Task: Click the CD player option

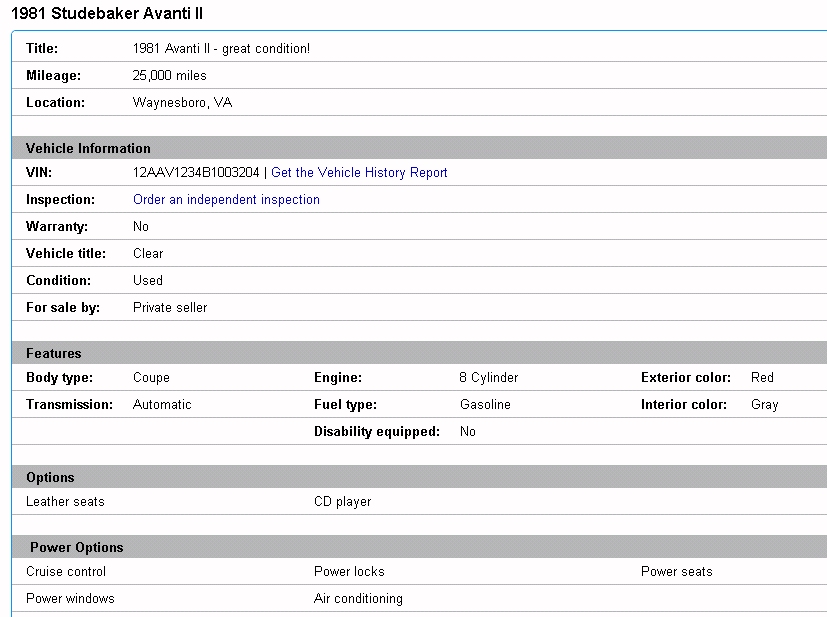Action: (342, 501)
